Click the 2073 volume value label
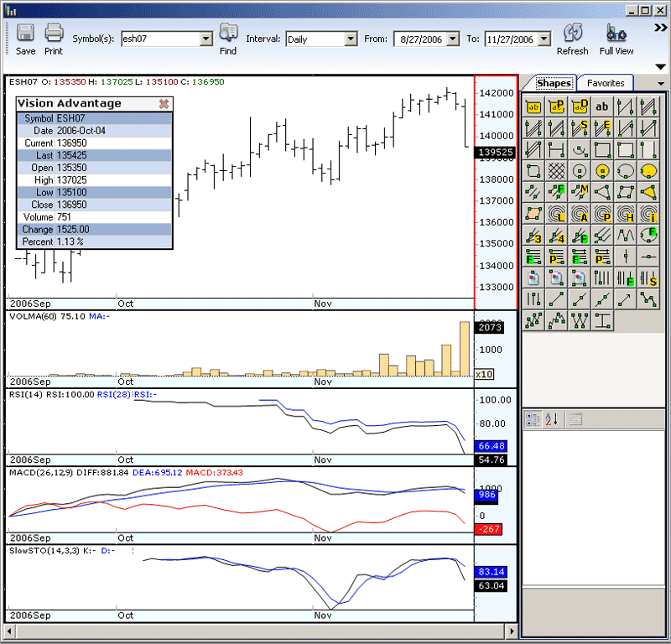 click(490, 327)
